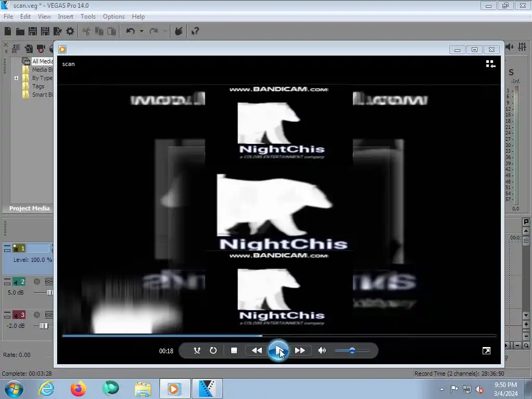
Task: Save the project using the first floppy icon
Action: pos(33,31)
